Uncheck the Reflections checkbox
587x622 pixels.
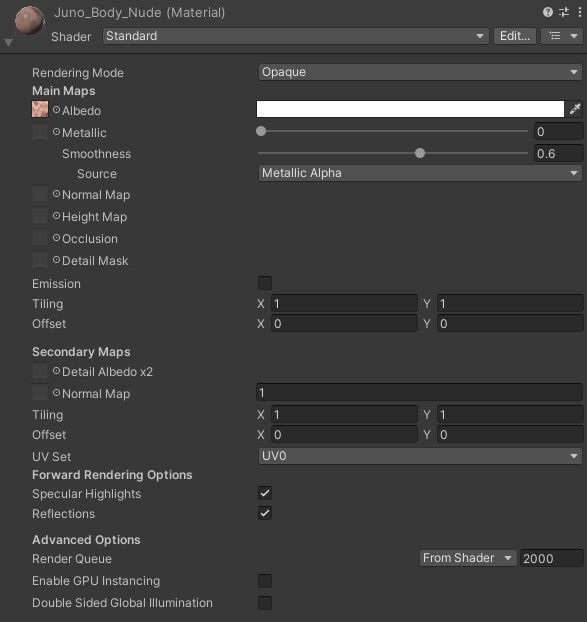pyautogui.click(x=265, y=513)
